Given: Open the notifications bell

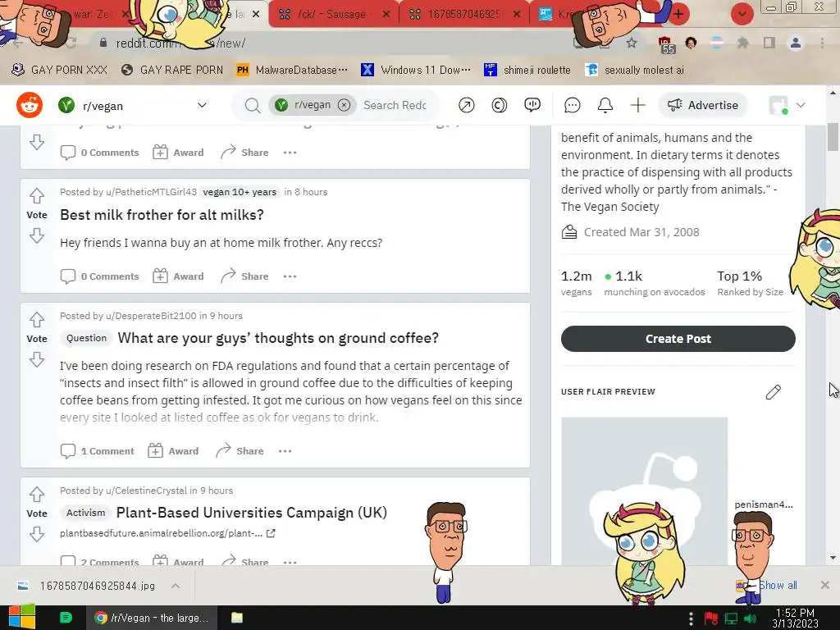Looking at the screenshot, I should click(x=605, y=105).
